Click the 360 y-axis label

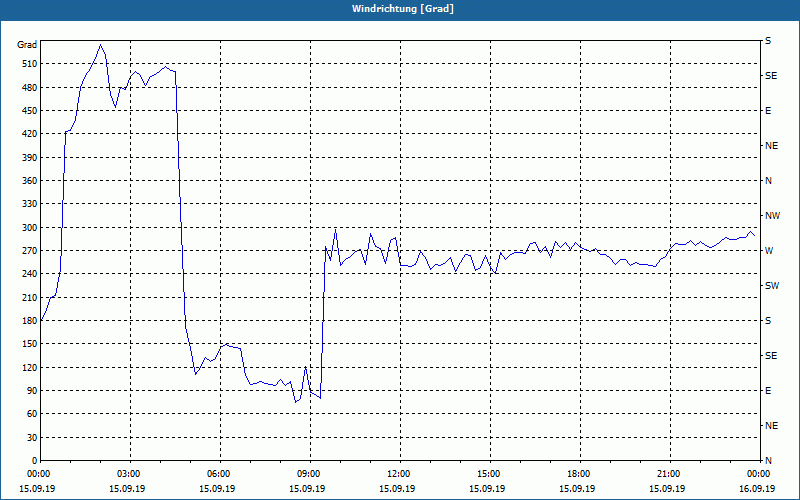30,181
